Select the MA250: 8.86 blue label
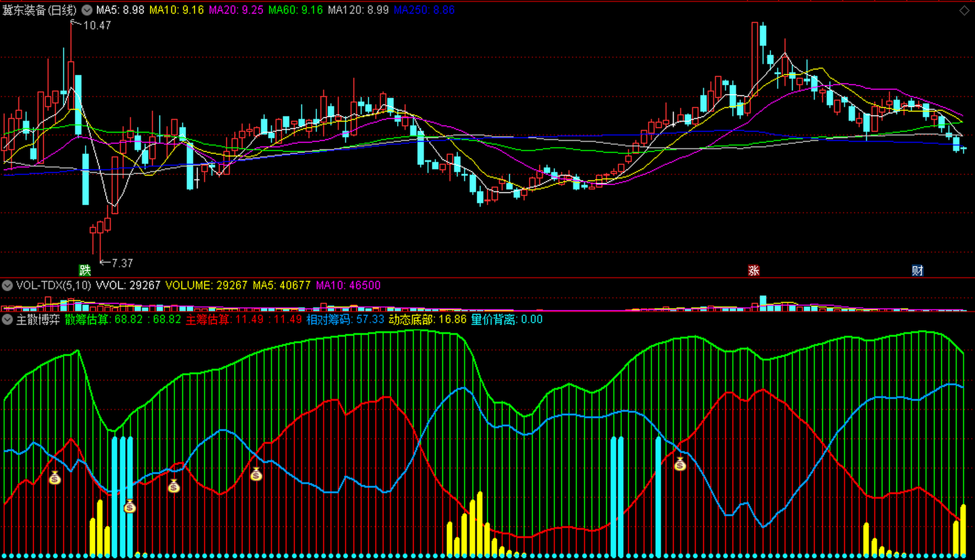 [x=424, y=10]
